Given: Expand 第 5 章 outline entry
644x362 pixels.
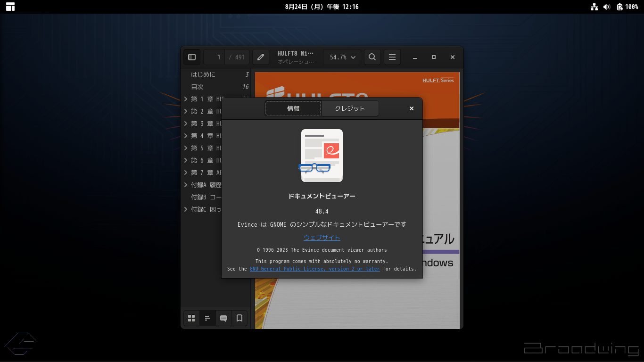Looking at the screenshot, I should tap(186, 148).
